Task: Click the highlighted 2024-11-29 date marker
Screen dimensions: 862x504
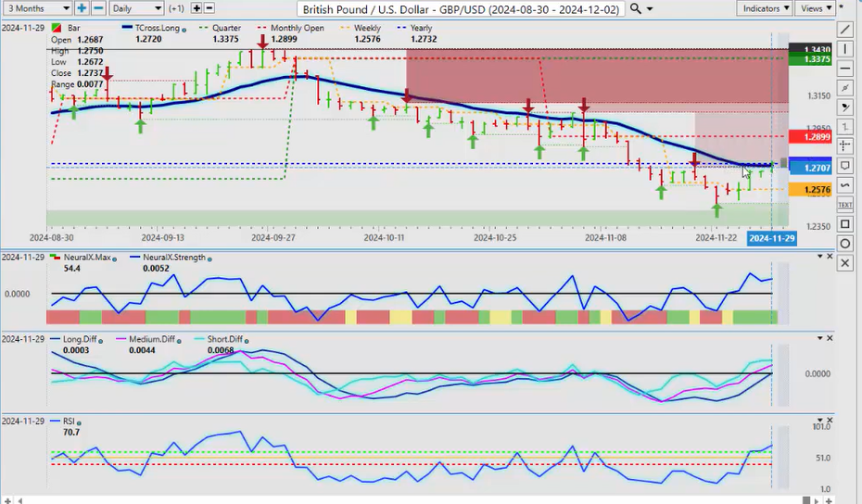Action: [x=771, y=238]
